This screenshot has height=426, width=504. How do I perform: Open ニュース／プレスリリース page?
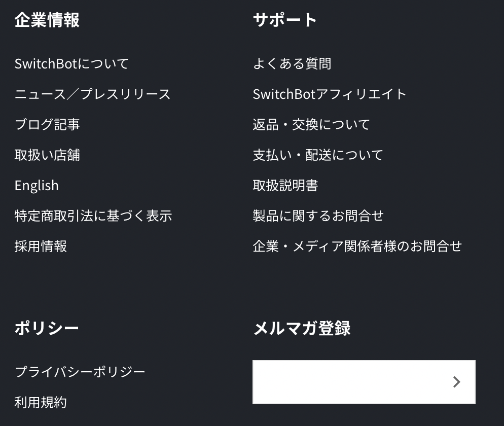click(93, 94)
